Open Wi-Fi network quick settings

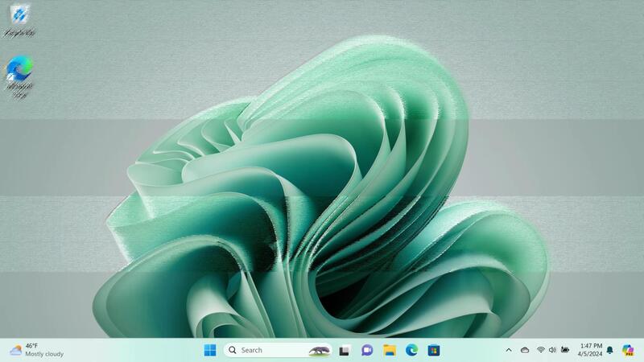tap(540, 350)
